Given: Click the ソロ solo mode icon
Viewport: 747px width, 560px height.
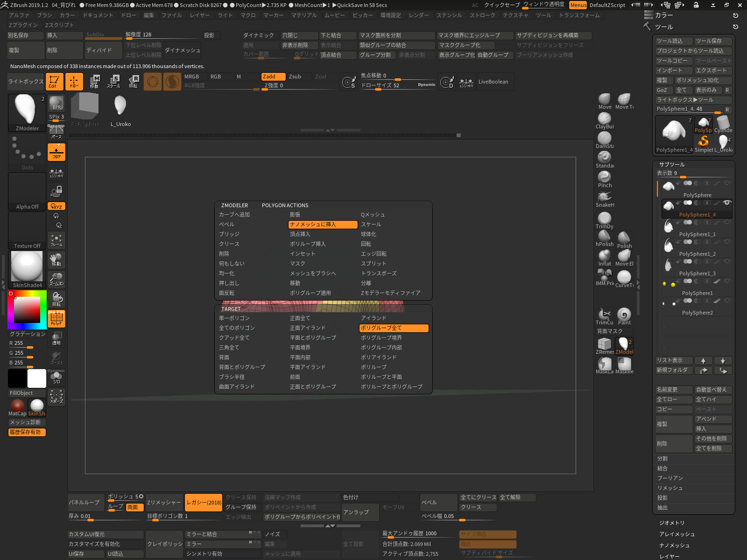Looking at the screenshot, I should 56,377.
